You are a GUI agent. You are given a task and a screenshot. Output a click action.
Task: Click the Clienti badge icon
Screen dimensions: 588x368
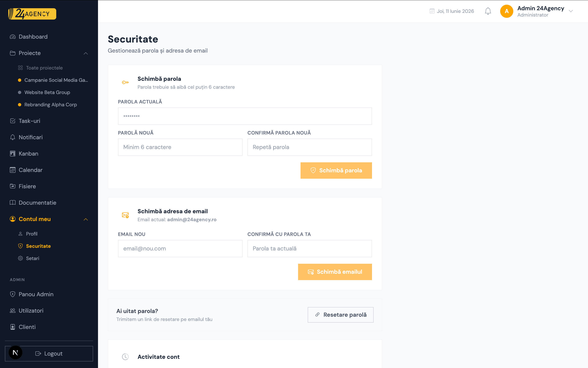(13, 327)
